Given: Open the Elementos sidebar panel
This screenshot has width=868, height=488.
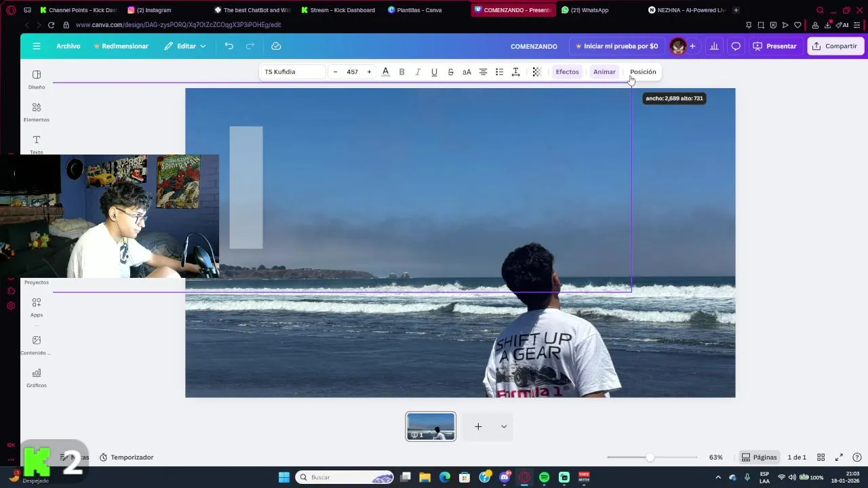Looking at the screenshot, I should tap(37, 112).
